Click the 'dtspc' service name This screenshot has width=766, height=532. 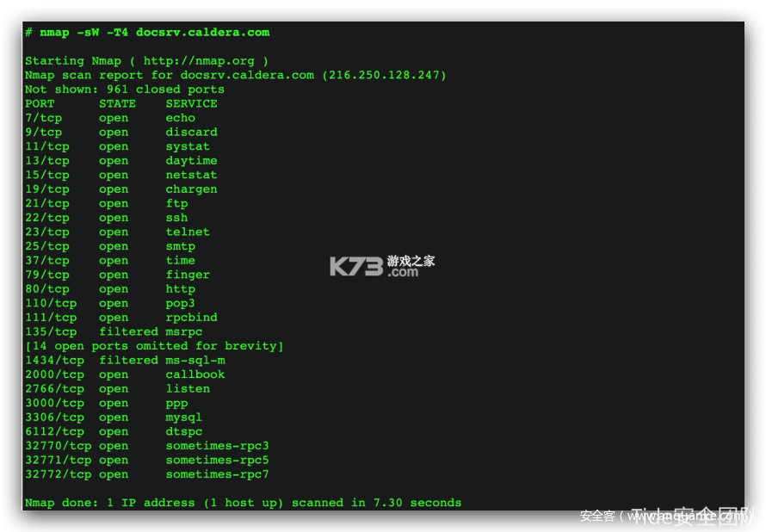coord(184,432)
